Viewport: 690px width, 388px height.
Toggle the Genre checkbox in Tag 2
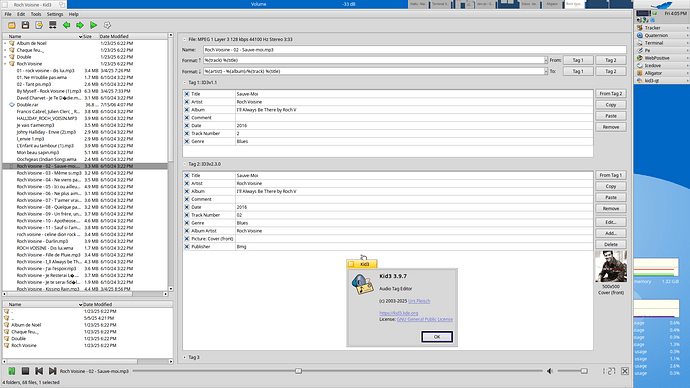coord(187,223)
